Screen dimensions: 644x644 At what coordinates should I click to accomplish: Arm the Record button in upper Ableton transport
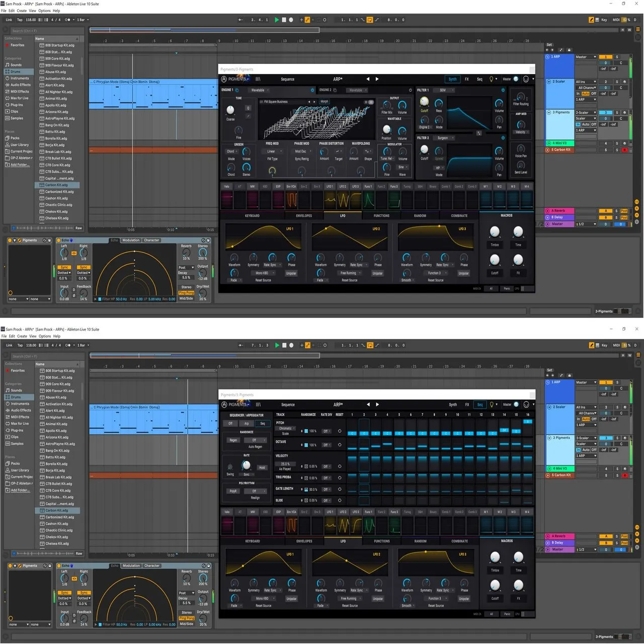click(x=291, y=20)
